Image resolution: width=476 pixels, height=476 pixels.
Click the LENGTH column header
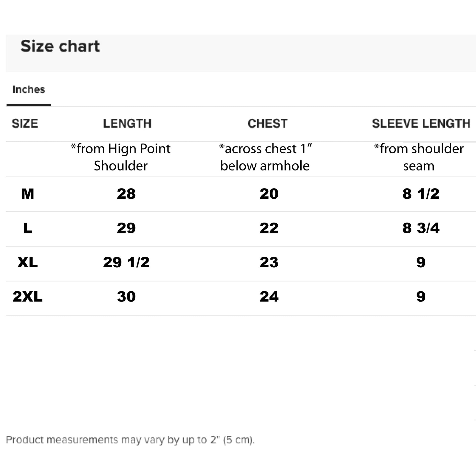click(127, 124)
